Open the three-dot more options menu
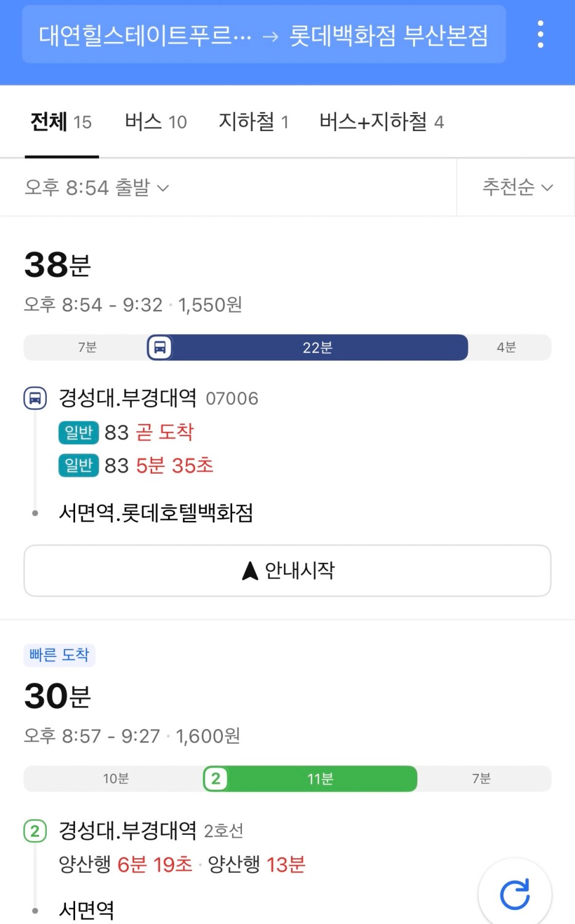This screenshot has width=575, height=924. coord(540,34)
